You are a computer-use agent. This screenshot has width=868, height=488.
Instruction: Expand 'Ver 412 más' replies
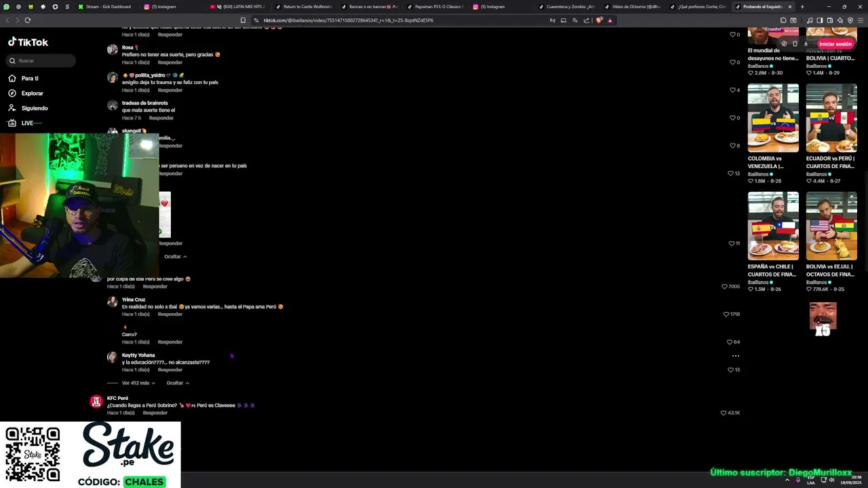(138, 383)
